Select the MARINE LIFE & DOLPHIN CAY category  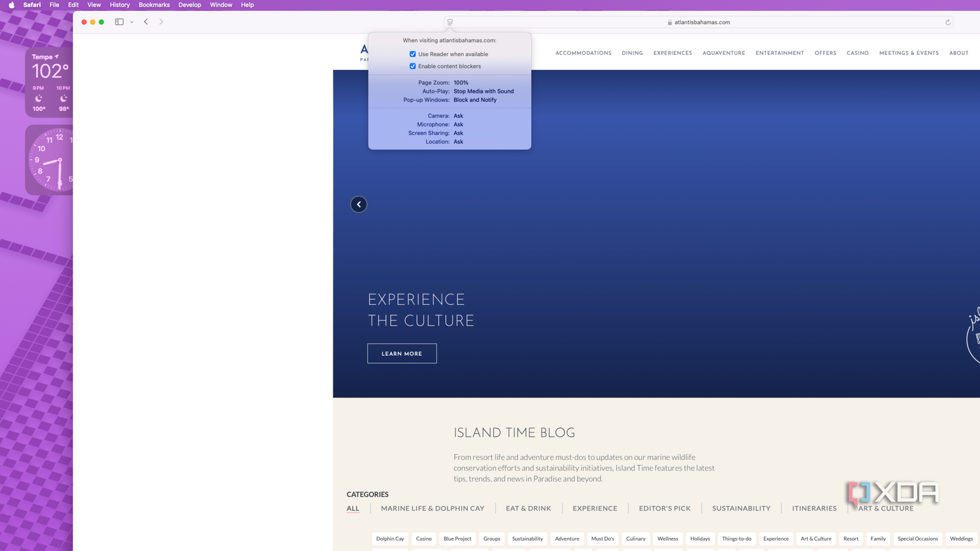tap(433, 509)
